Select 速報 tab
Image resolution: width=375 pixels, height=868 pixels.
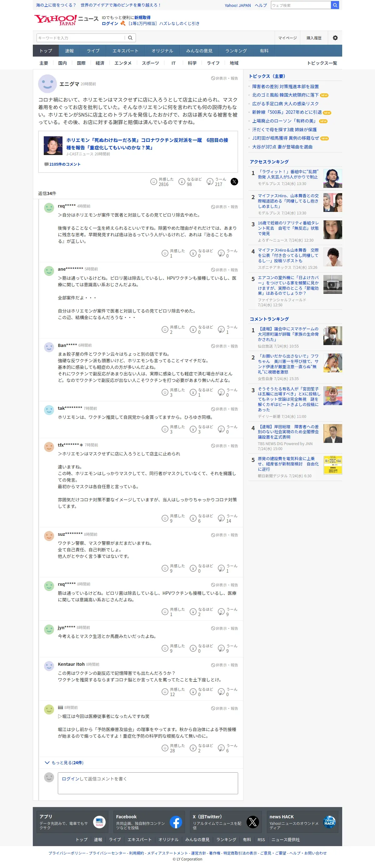click(x=69, y=51)
